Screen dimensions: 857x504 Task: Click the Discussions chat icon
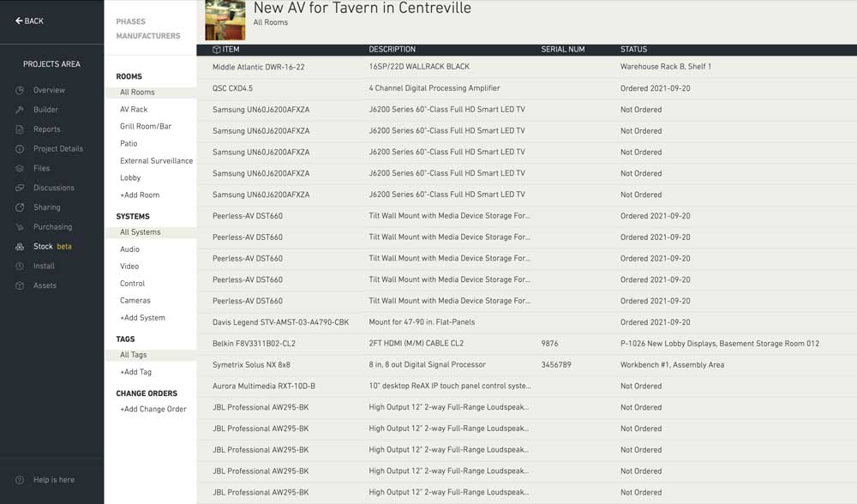coord(20,188)
